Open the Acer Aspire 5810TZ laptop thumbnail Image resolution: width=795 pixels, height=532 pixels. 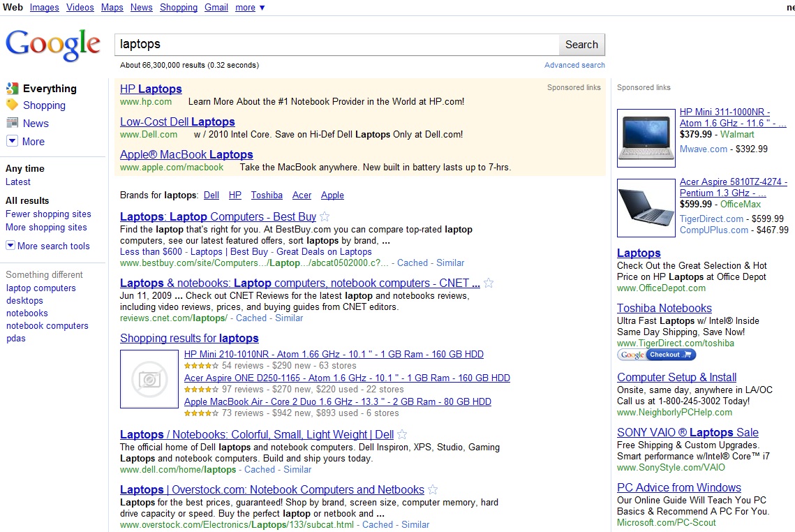click(x=646, y=208)
